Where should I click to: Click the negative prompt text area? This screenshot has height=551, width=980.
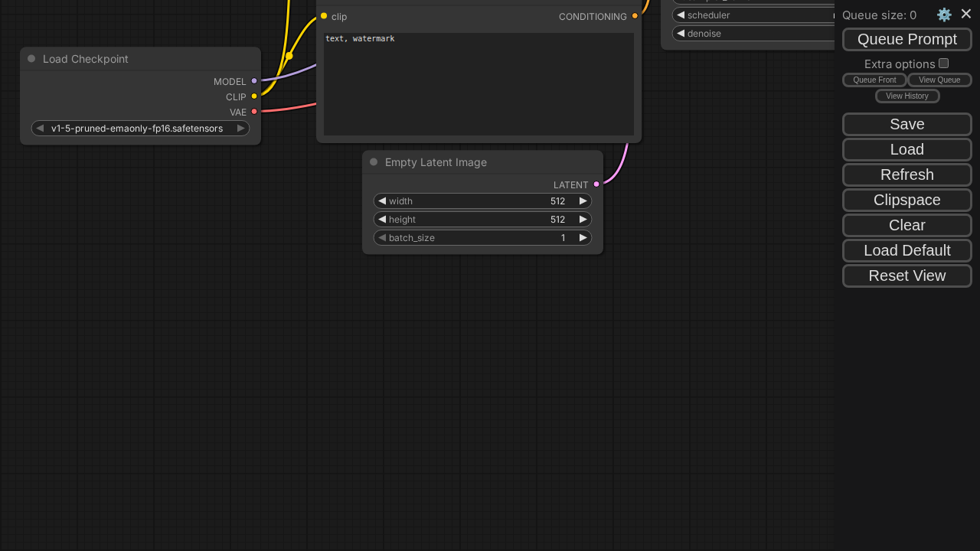pyautogui.click(x=479, y=84)
